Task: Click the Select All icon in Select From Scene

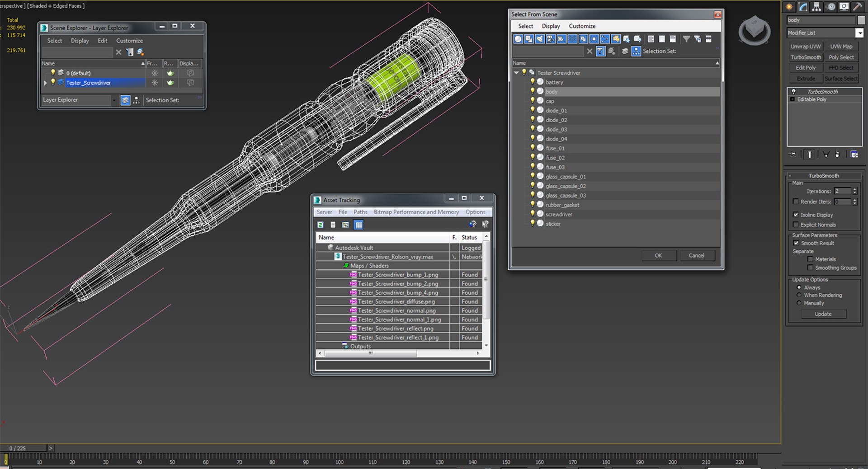Action: tap(651, 39)
